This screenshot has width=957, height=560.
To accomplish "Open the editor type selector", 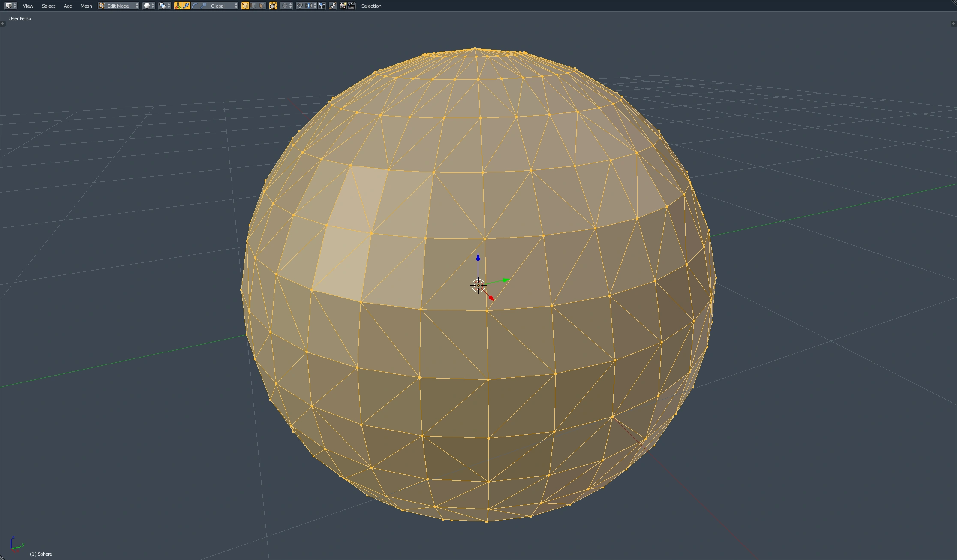I will (10, 6).
